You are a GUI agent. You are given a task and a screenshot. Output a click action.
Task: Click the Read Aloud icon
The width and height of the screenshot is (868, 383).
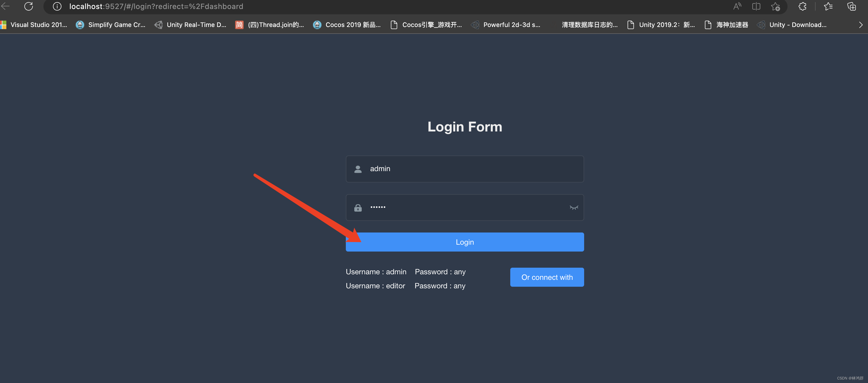(737, 6)
